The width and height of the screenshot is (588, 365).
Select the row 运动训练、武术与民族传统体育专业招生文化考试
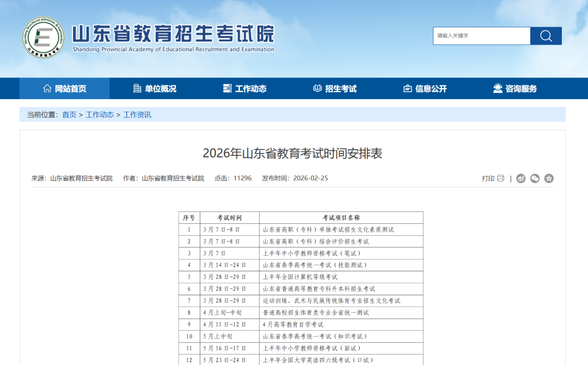pyautogui.click(x=301, y=301)
